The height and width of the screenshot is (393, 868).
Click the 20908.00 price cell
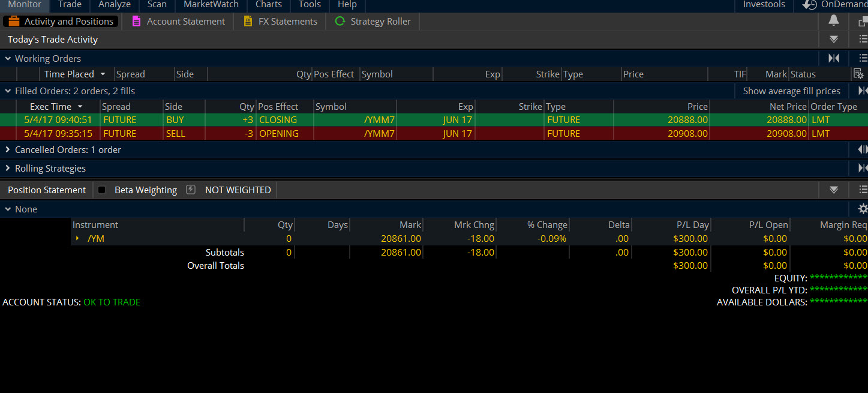pos(687,133)
